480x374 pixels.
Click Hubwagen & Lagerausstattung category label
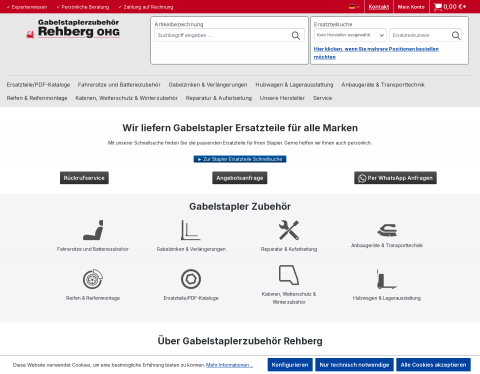(387, 298)
